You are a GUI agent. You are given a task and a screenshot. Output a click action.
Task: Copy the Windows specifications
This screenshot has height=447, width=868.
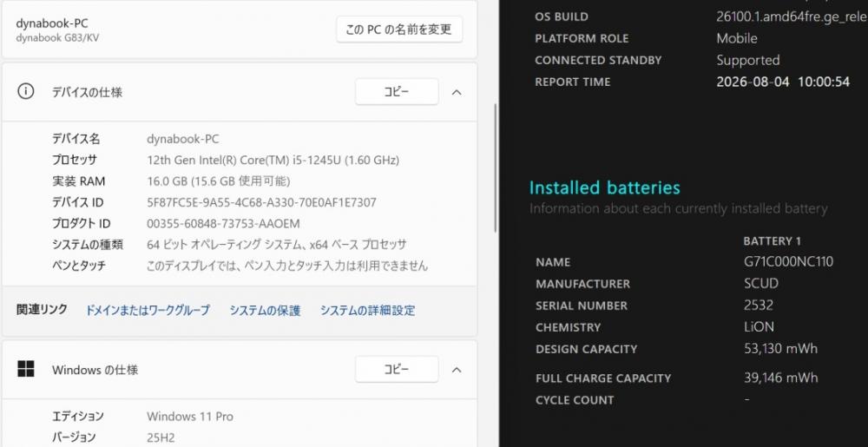click(397, 370)
